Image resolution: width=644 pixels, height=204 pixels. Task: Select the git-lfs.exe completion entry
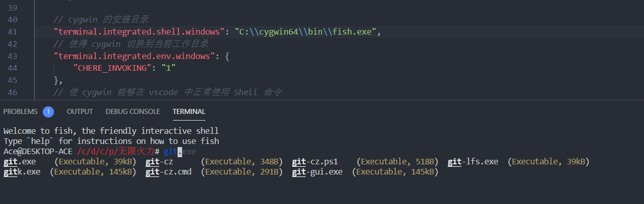(x=473, y=162)
